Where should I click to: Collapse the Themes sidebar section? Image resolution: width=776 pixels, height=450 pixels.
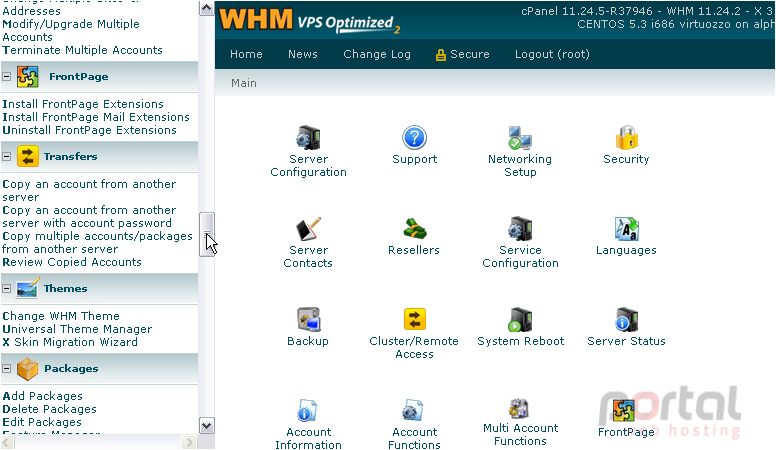(x=6, y=289)
